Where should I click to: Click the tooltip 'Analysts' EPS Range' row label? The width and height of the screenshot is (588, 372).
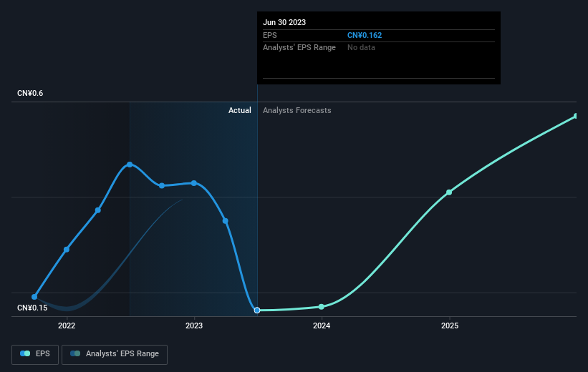point(299,47)
